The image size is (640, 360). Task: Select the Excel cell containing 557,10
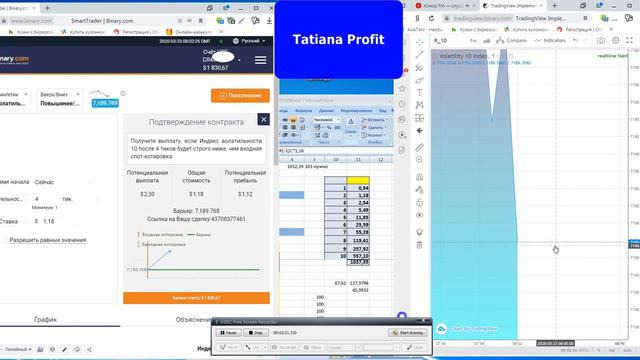[358, 256]
